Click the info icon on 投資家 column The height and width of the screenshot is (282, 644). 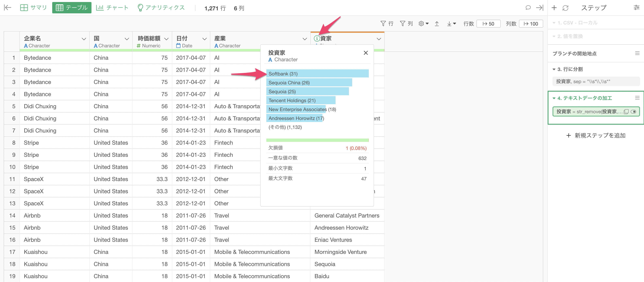click(x=317, y=38)
